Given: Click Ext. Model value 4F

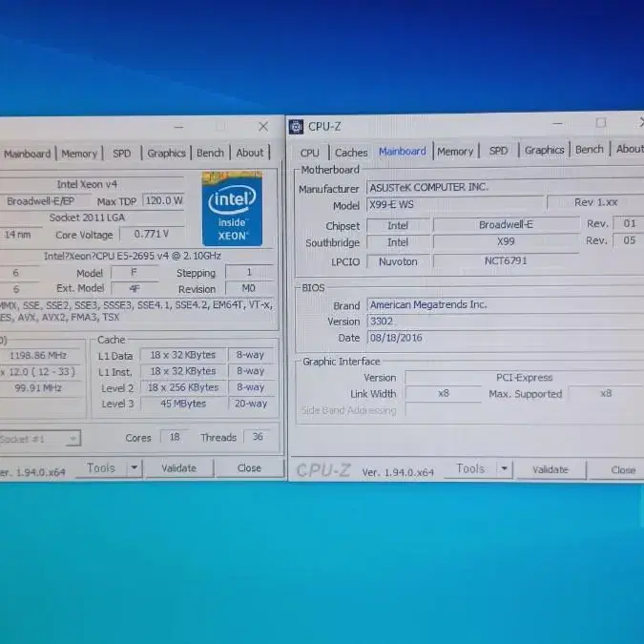Looking at the screenshot, I should tap(135, 289).
